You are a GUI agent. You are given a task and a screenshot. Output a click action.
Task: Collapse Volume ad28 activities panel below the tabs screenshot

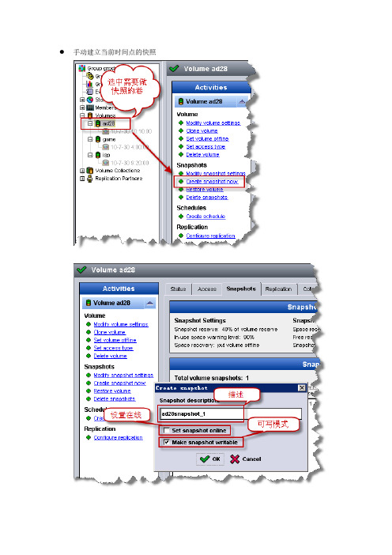click(150, 304)
